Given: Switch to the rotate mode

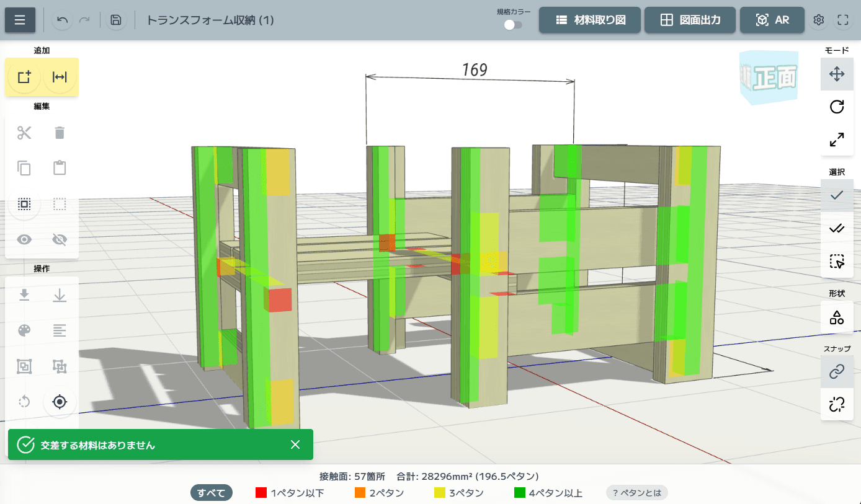Looking at the screenshot, I should coord(837,107).
